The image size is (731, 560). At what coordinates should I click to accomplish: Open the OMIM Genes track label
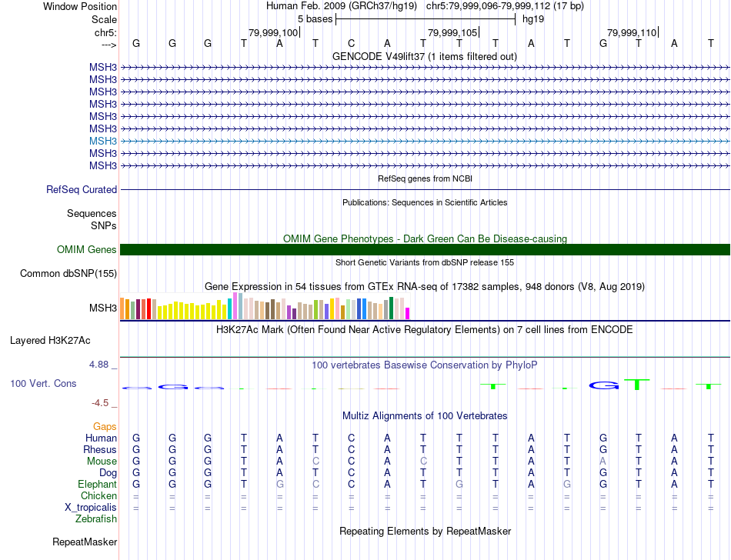[x=86, y=249]
